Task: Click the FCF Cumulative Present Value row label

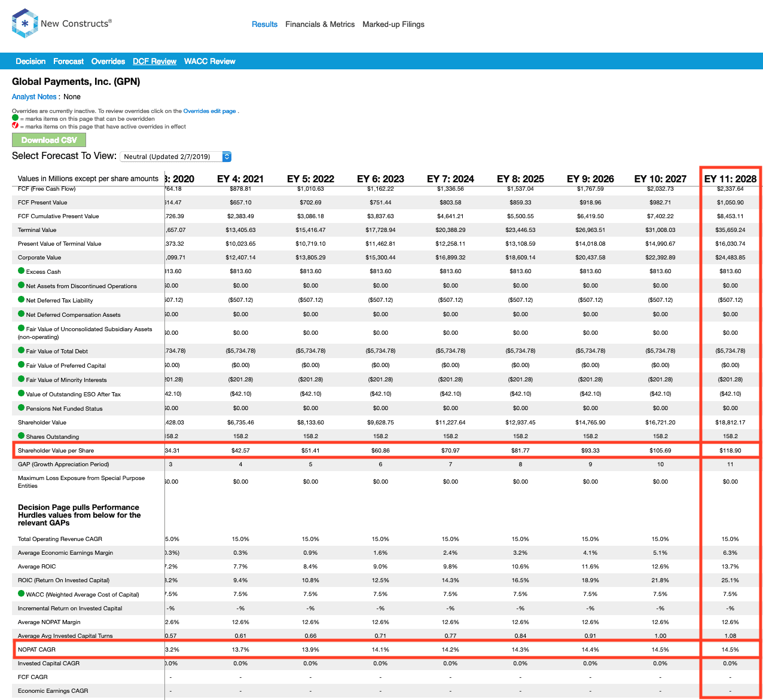Action: (59, 216)
